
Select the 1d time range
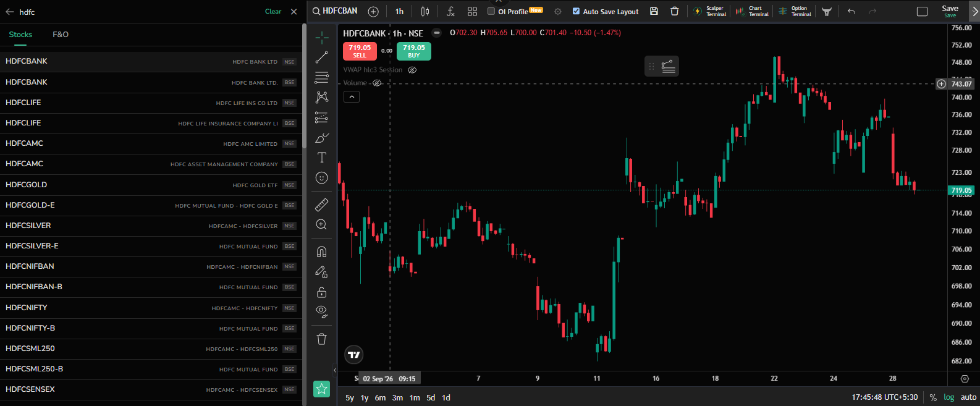[x=446, y=397]
